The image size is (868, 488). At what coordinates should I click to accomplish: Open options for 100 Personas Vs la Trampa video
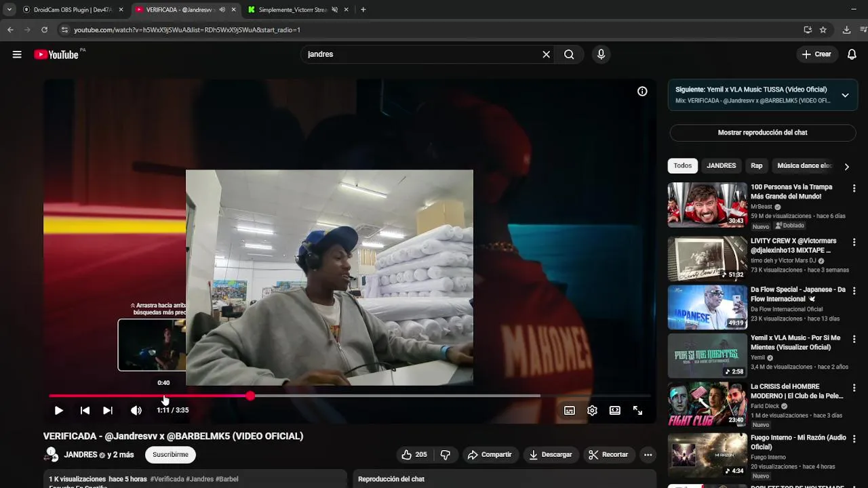854,188
